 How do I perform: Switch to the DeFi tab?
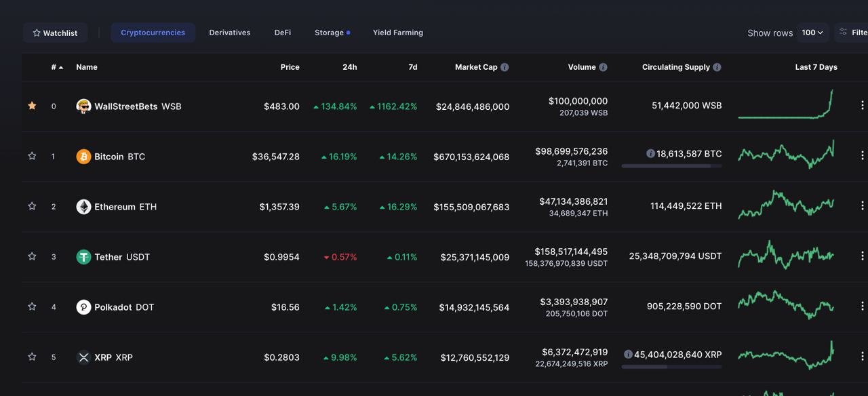point(283,33)
